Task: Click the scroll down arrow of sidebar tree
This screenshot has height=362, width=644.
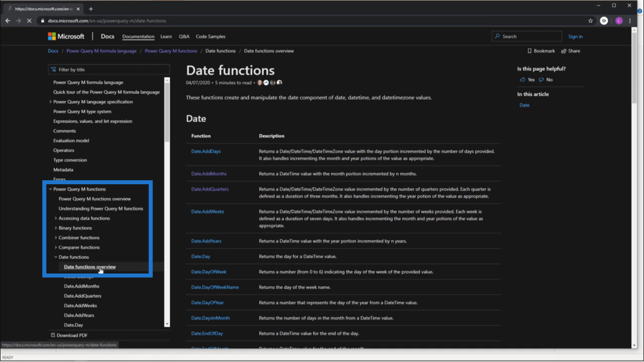Action: pyautogui.click(x=167, y=324)
